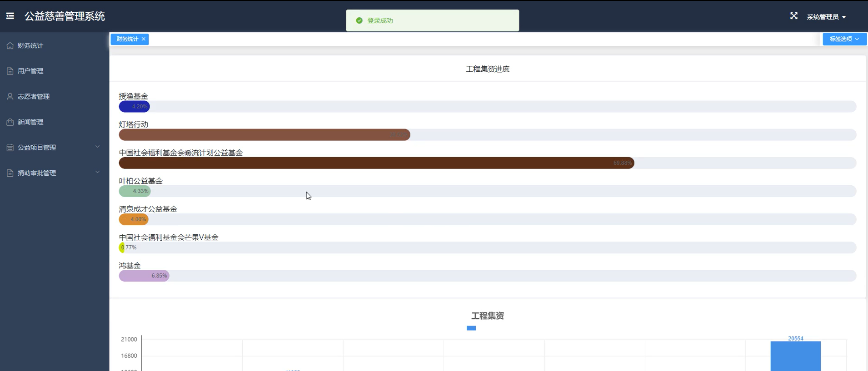Viewport: 868px width, 371px height.
Task: Expand the 公益项目管理 submenu chevron
Action: coord(97,147)
